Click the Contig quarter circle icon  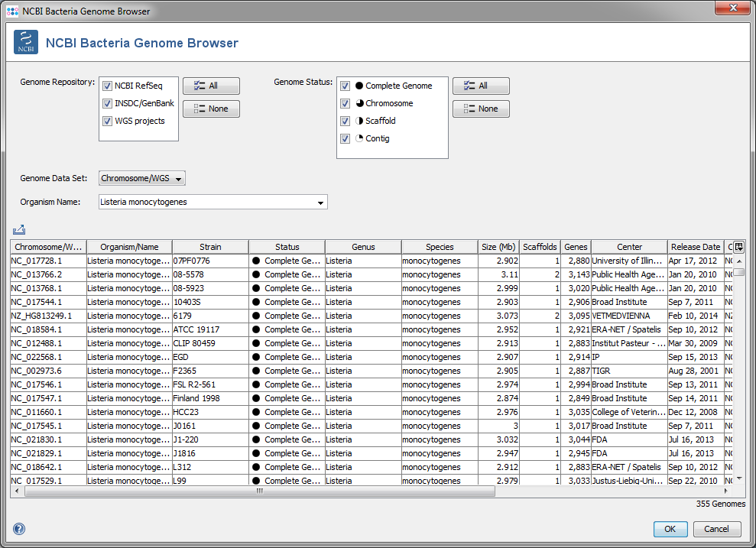(359, 138)
